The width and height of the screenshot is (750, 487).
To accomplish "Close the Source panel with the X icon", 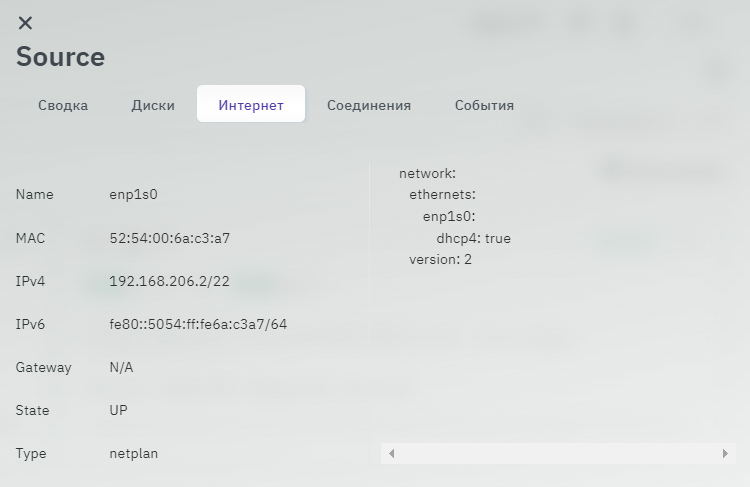I will (x=25, y=23).
